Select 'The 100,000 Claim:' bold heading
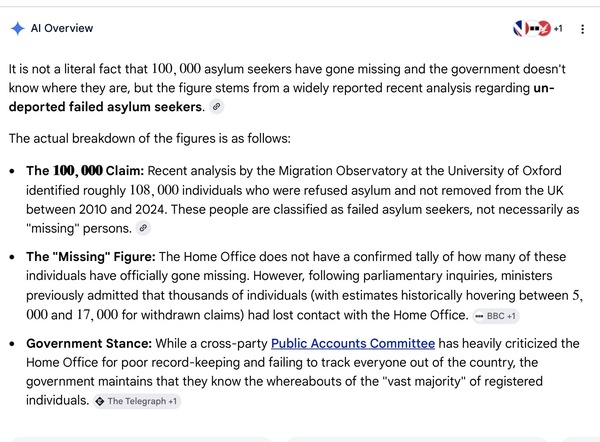The width and height of the screenshot is (600, 442). click(x=85, y=171)
